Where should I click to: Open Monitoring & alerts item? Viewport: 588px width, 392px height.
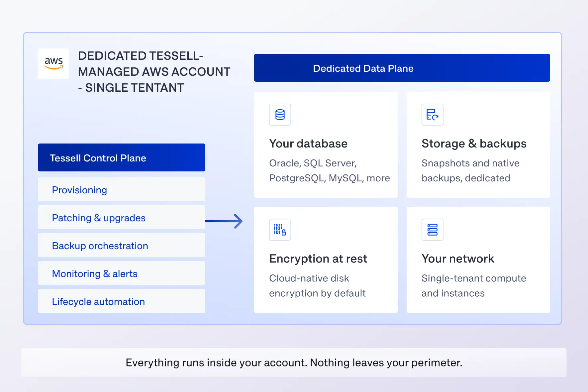pos(122,273)
